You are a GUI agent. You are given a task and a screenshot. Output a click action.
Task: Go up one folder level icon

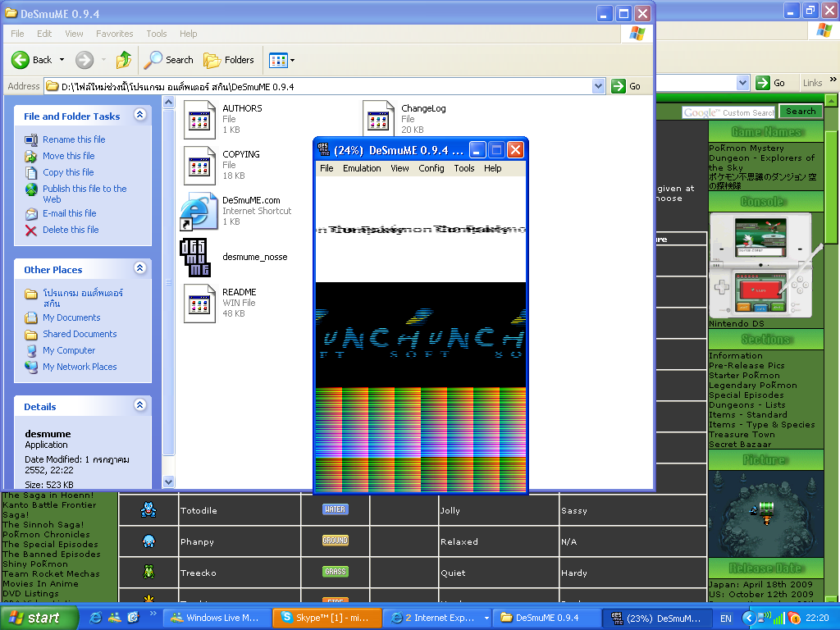(x=124, y=59)
